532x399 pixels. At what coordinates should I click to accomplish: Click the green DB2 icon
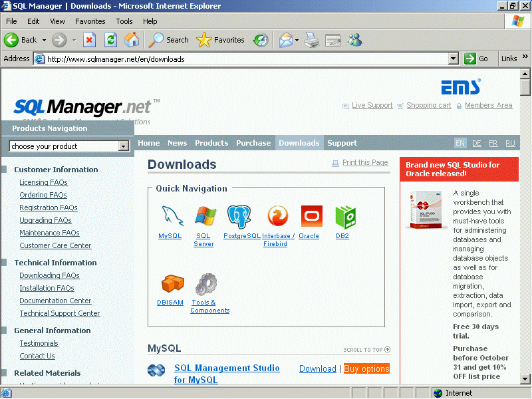point(345,217)
